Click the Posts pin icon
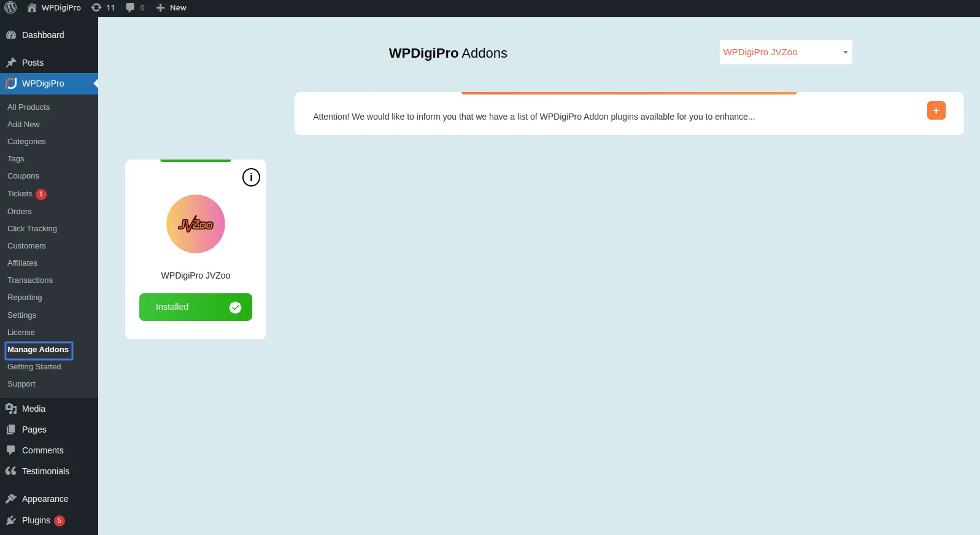 pyautogui.click(x=11, y=63)
